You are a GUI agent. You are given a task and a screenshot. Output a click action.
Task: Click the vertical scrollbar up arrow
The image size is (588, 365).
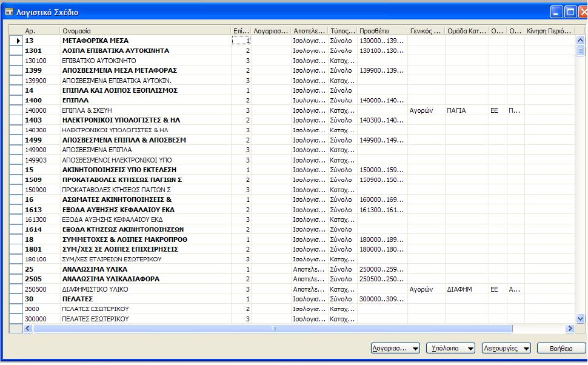(580, 40)
